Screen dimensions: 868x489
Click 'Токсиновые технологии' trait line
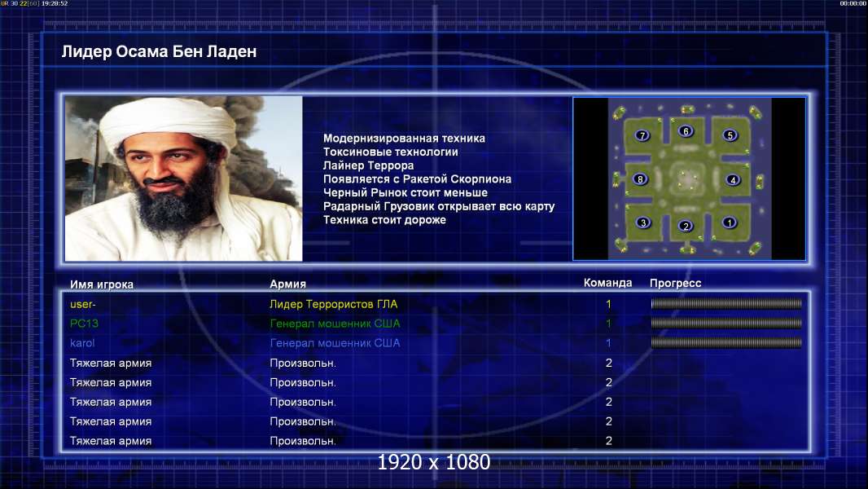tap(391, 152)
